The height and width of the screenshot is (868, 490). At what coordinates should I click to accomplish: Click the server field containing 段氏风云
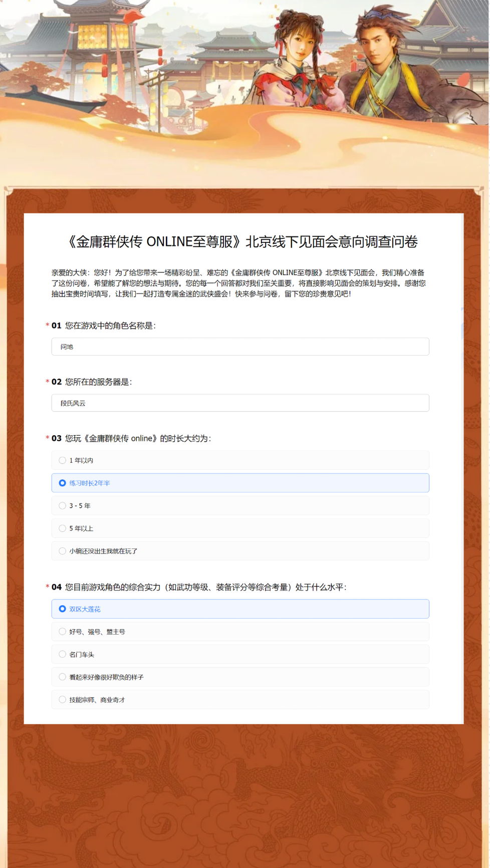tap(240, 403)
